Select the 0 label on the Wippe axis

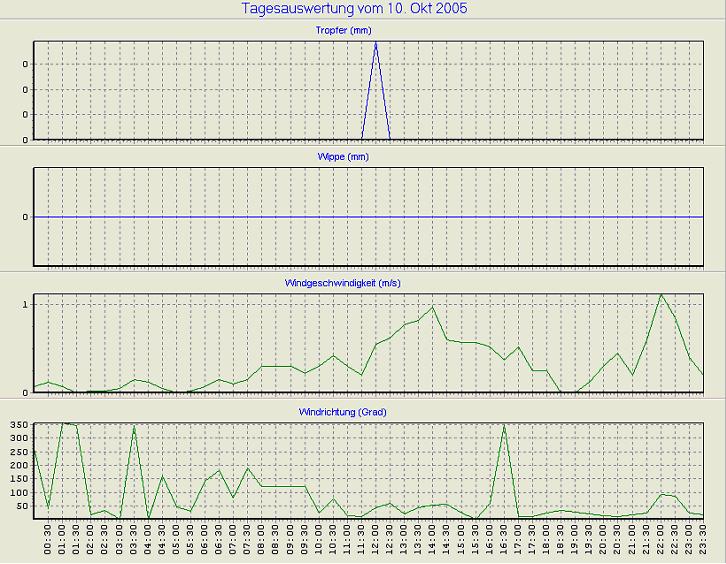point(26,217)
